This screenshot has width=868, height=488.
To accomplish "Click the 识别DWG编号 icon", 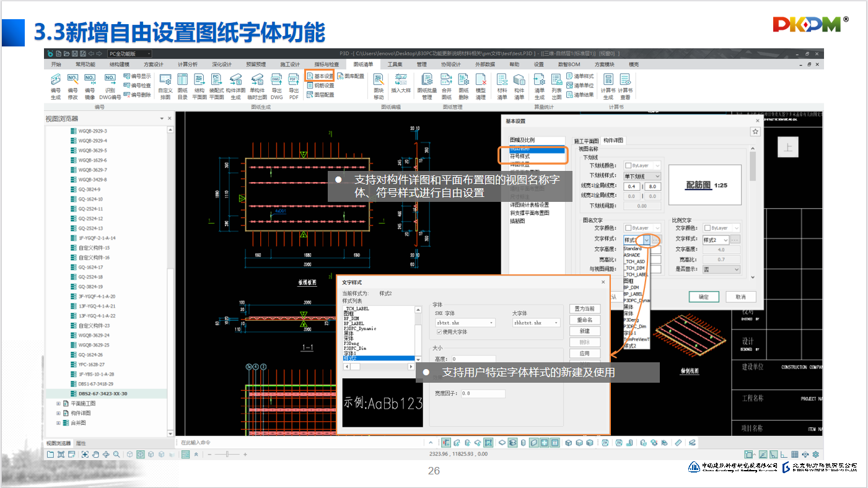I will [x=110, y=86].
